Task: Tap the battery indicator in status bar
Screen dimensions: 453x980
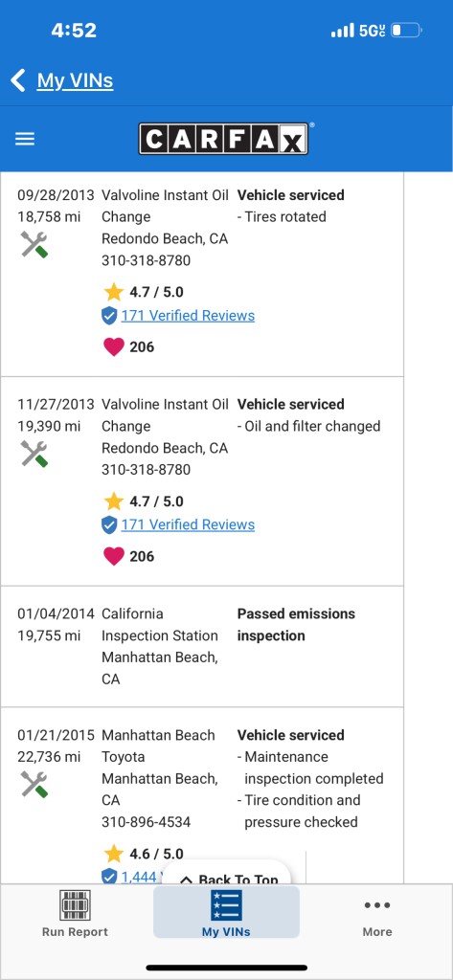Action: [x=407, y=30]
